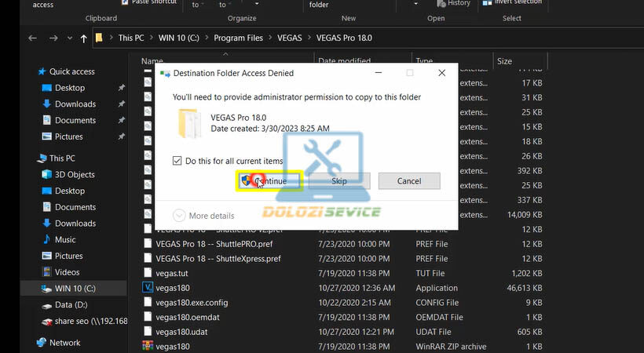Expand chevron after VEGAS breadcrumb
The image size is (644, 353).
point(309,38)
